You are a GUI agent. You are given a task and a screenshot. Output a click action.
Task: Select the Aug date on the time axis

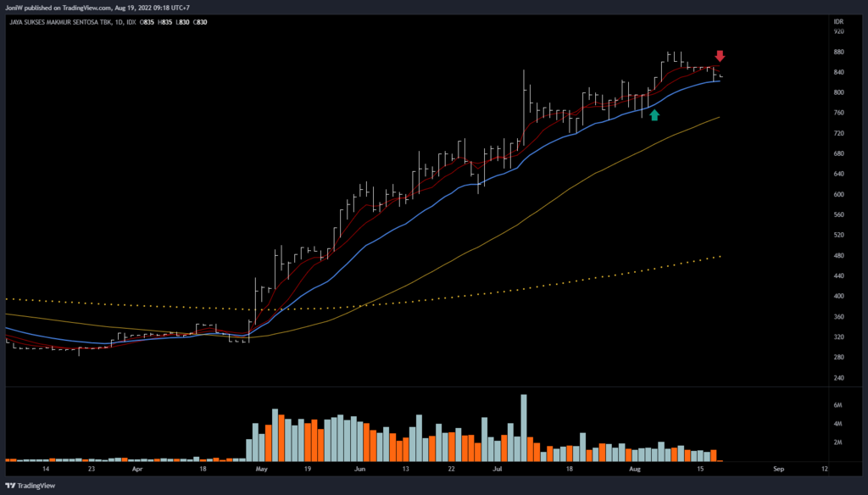tap(636, 468)
